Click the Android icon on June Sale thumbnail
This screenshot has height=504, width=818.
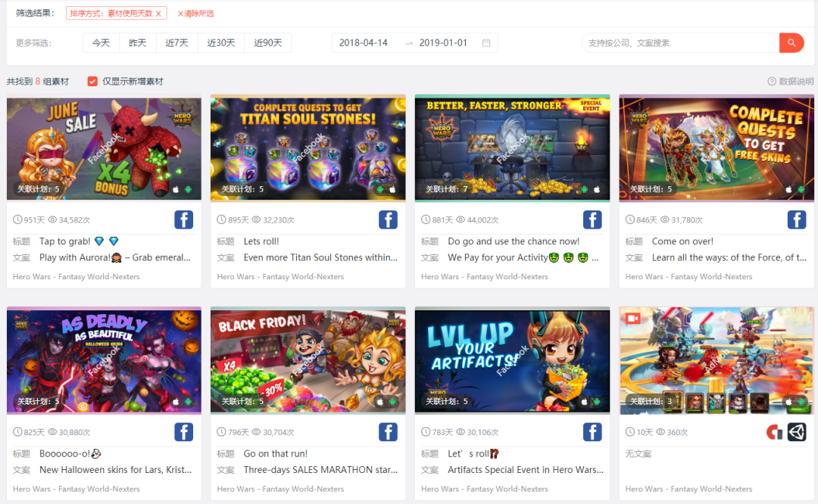[188, 189]
